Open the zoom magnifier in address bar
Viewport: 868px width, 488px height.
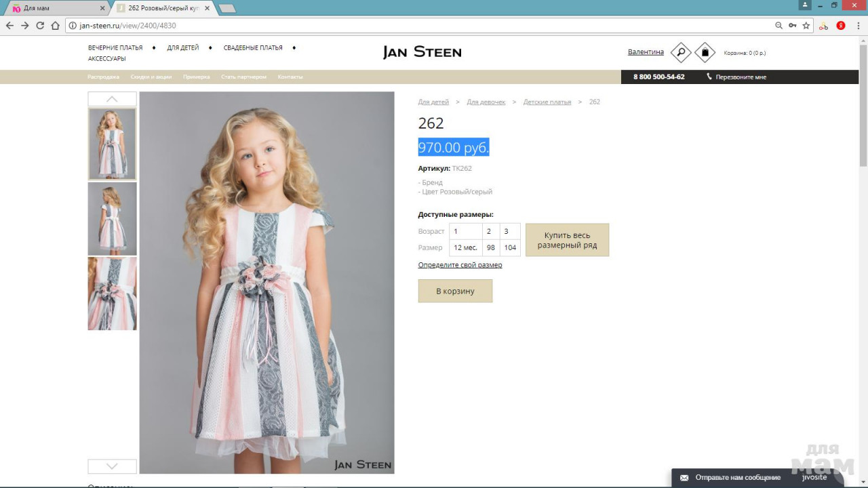point(778,26)
